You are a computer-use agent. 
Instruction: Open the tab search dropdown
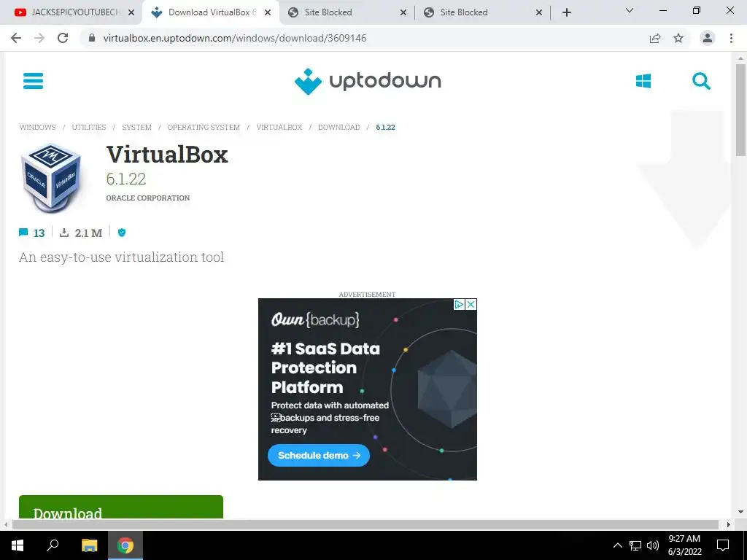pyautogui.click(x=630, y=10)
